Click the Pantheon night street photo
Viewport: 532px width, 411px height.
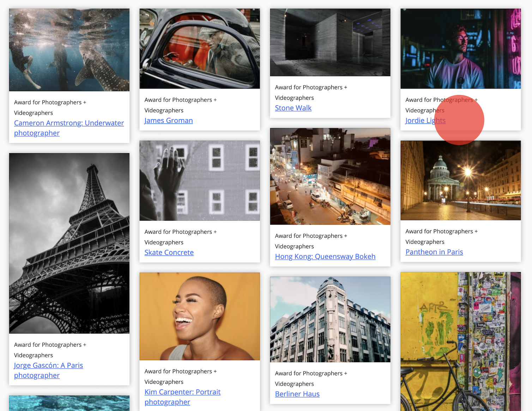pos(460,180)
